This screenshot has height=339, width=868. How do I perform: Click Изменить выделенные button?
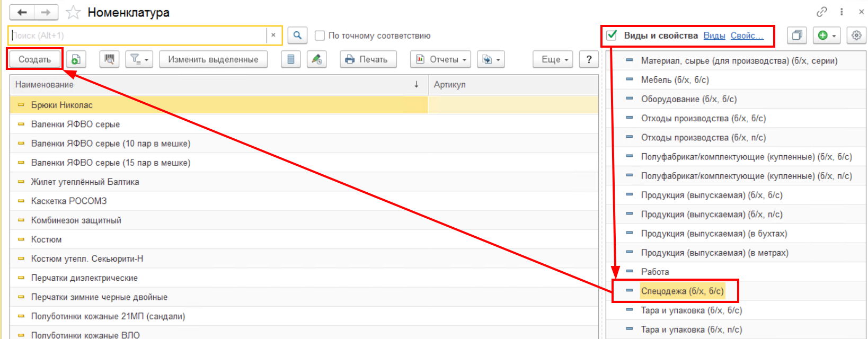coord(213,59)
